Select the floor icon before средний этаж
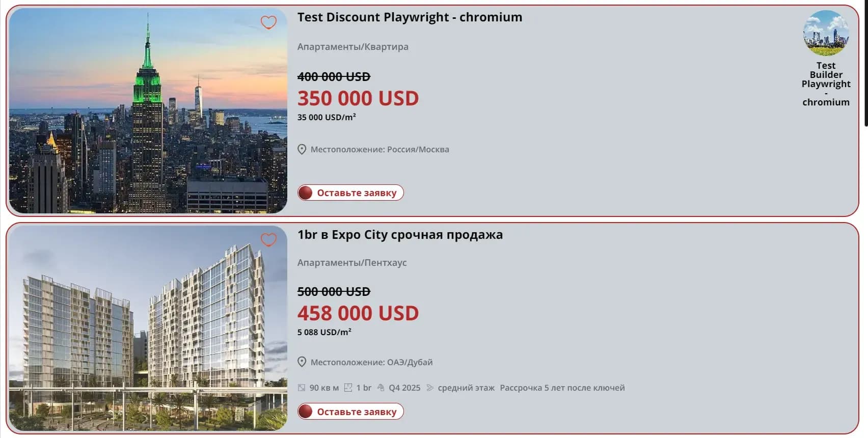The height and width of the screenshot is (438, 868). click(x=429, y=387)
